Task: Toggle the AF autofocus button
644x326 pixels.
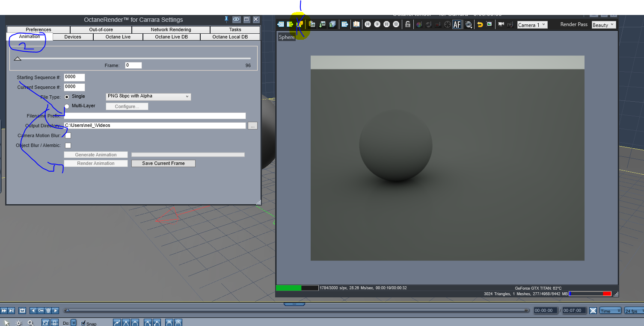Action: 457,25
